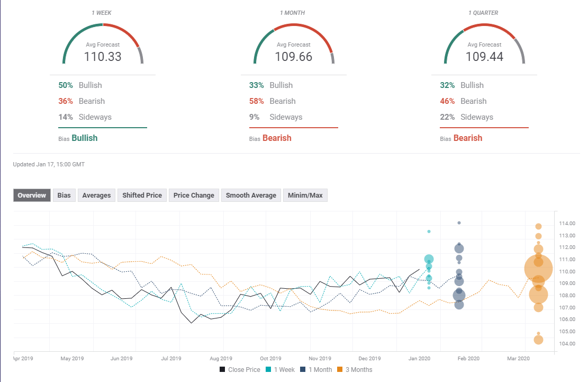Screen dimensions: 588x382
Task: Toggle the 1 Month legend series
Action: (315, 370)
